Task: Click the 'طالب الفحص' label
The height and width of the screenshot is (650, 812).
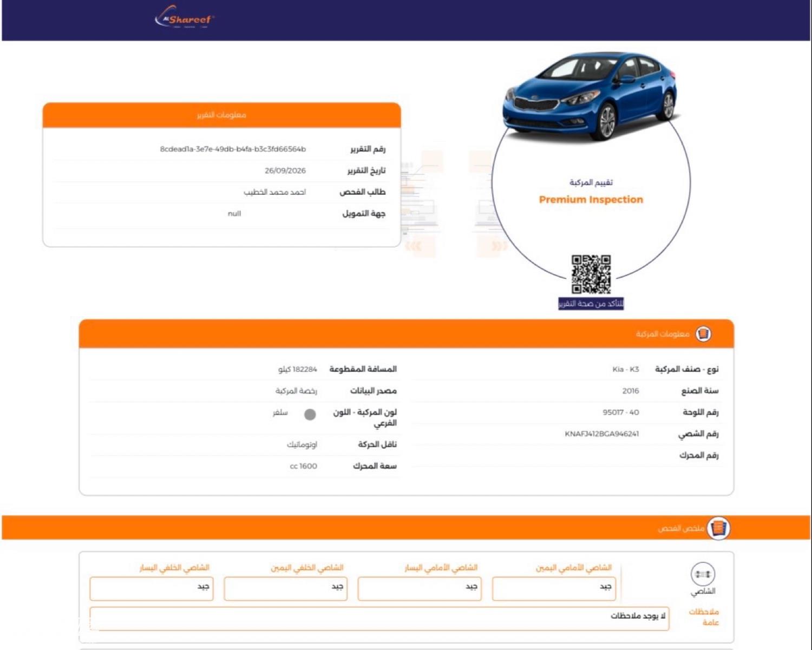Action: [362, 192]
